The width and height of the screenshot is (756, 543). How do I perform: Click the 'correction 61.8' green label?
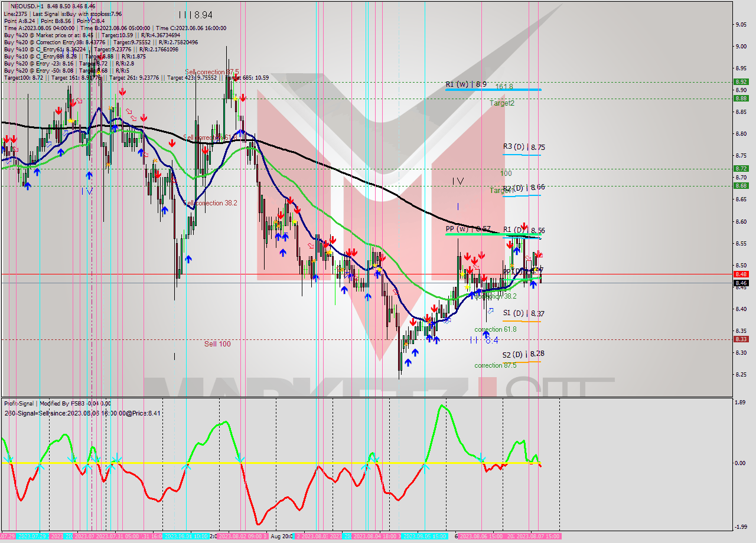[495, 329]
